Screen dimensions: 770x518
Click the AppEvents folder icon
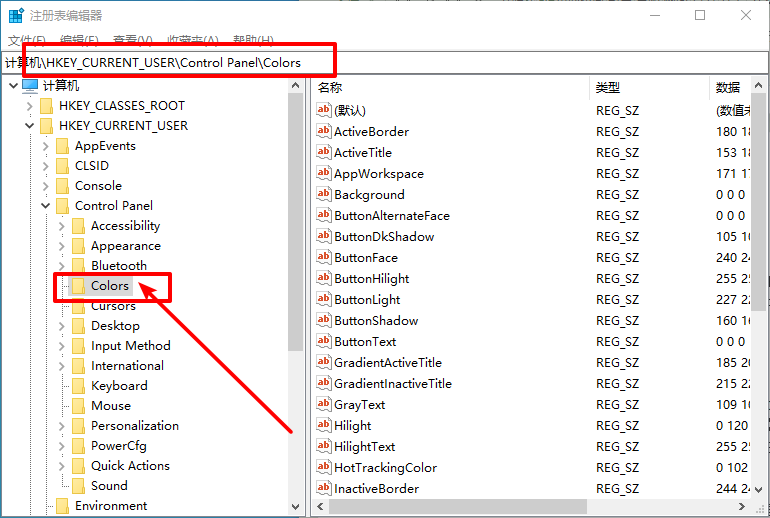pyautogui.click(x=62, y=146)
